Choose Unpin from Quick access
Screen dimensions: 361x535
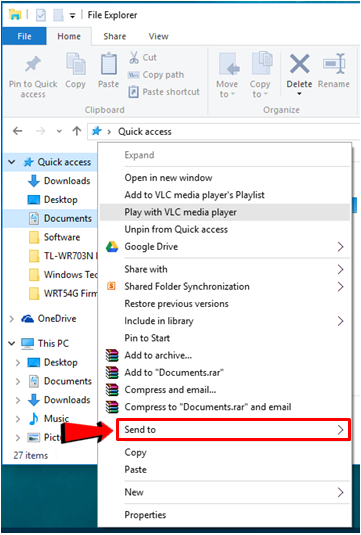pyautogui.click(x=225, y=229)
